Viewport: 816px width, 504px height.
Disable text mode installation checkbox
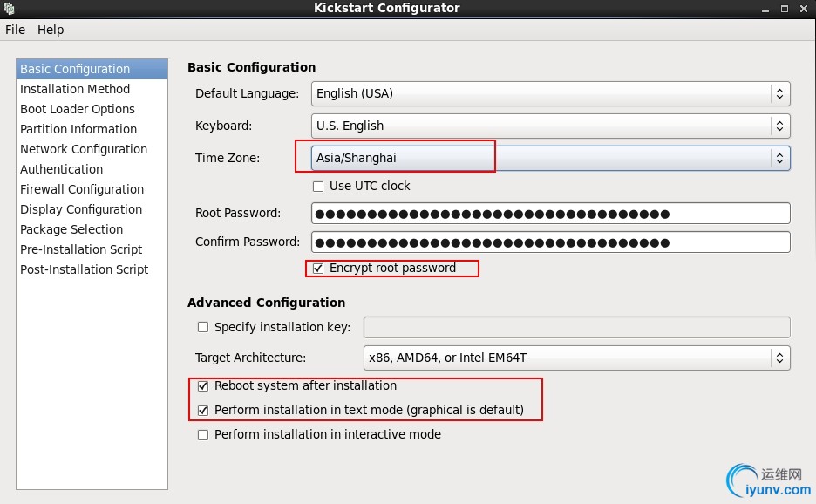[x=203, y=410]
